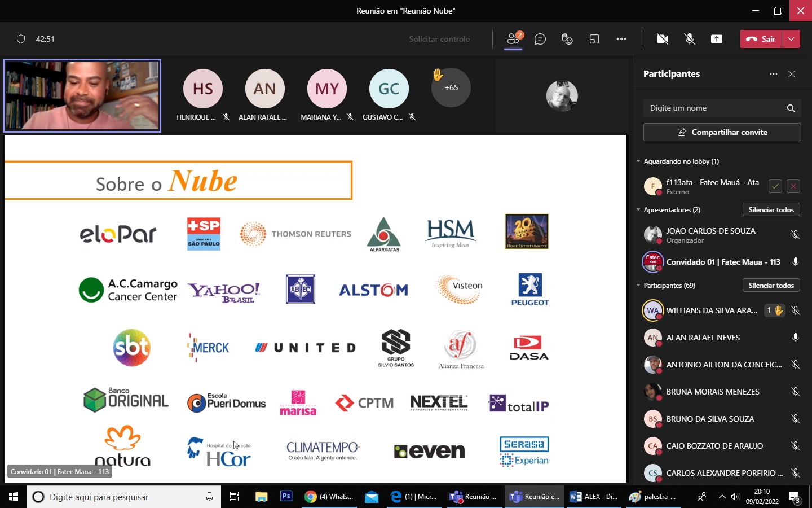Select participant ALAN RAFAEL NEVES
This screenshot has width=812, height=508.
pyautogui.click(x=722, y=338)
